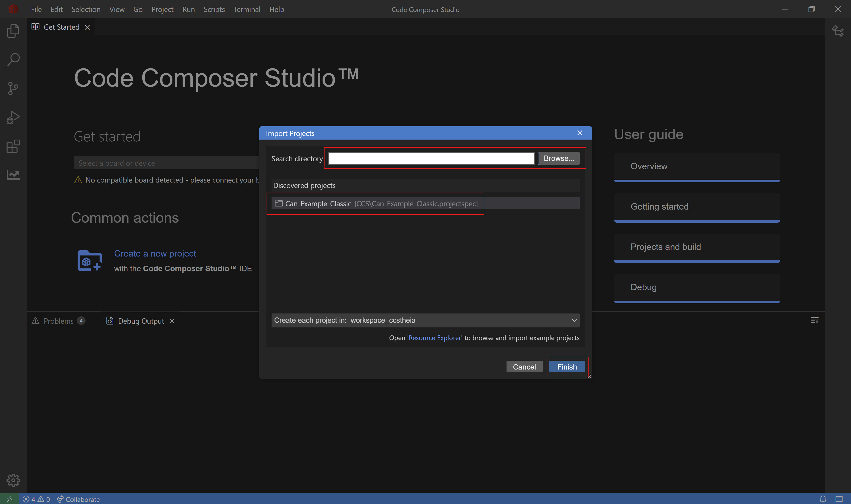This screenshot has width=851, height=504.
Task: Select the Run and Debug icon
Action: click(x=13, y=117)
